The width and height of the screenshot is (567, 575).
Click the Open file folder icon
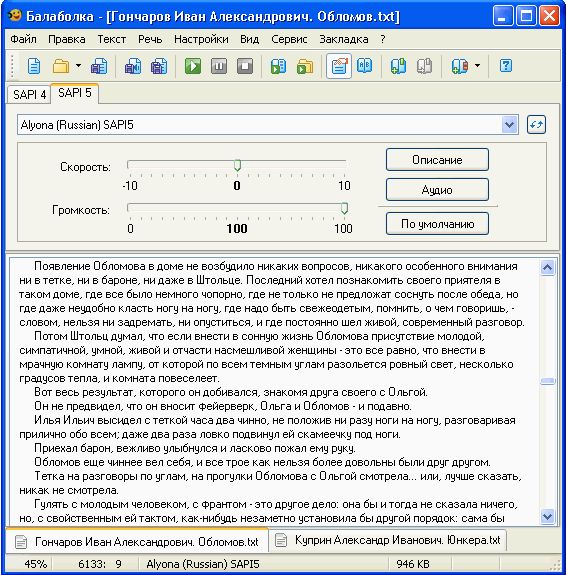[x=61, y=66]
